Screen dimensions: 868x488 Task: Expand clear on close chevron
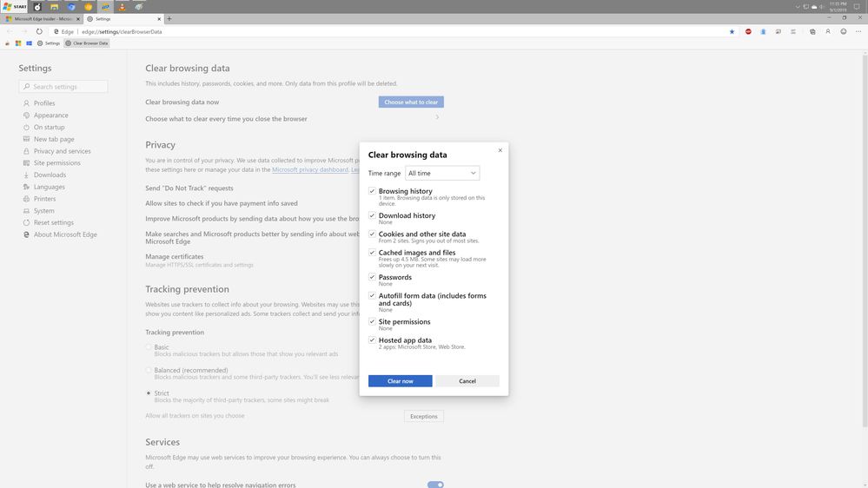(x=437, y=117)
